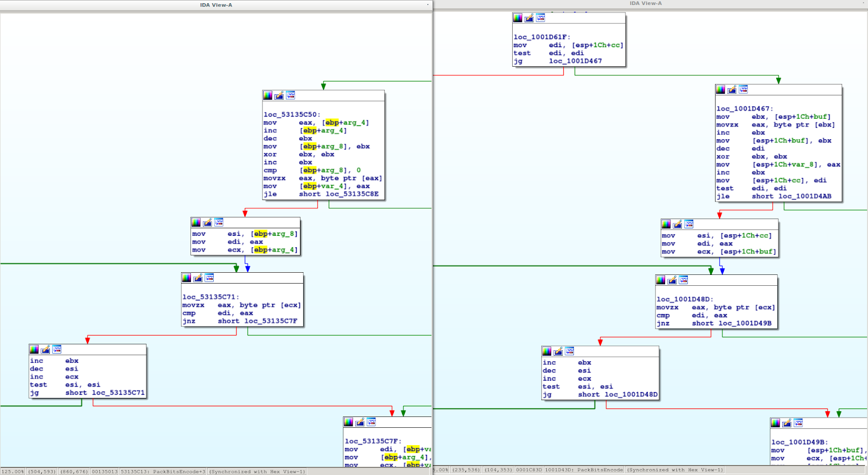Click loc_1001D49B operand in jnz instruction
This screenshot has height=475, width=868.
click(x=745, y=323)
